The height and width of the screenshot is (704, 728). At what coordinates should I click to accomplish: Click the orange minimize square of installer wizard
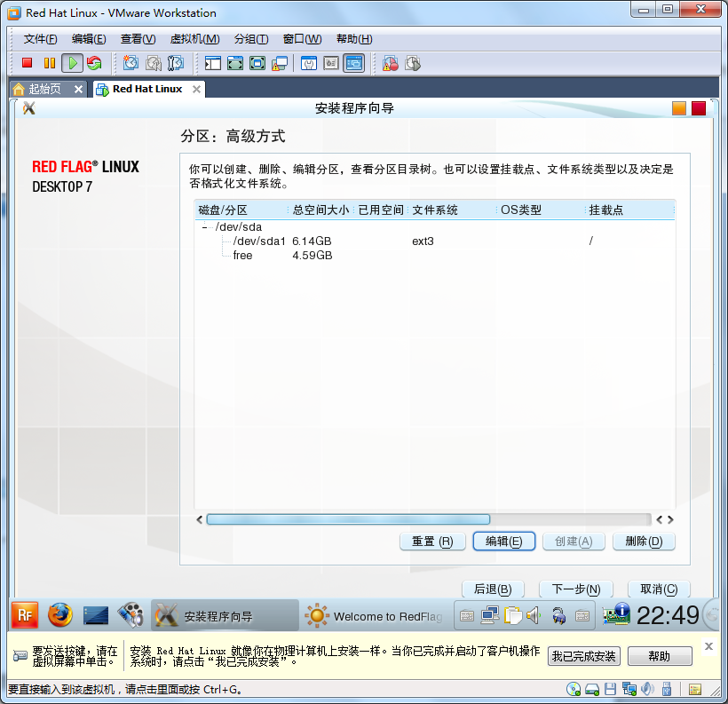coord(679,108)
